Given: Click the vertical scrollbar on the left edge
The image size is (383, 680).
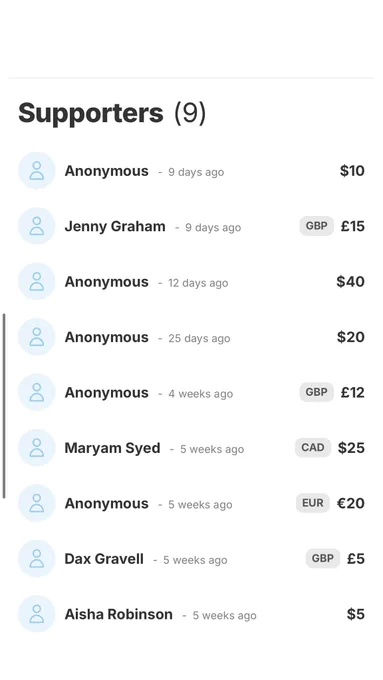Looking at the screenshot, I should (4, 406).
